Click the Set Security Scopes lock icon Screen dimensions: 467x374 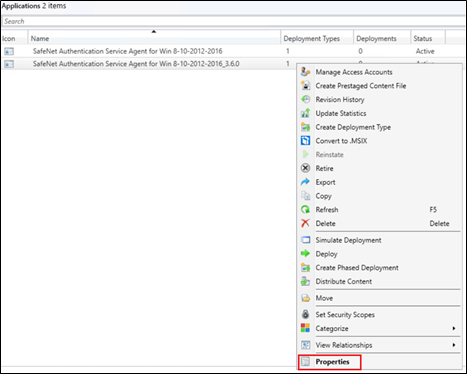(x=305, y=314)
